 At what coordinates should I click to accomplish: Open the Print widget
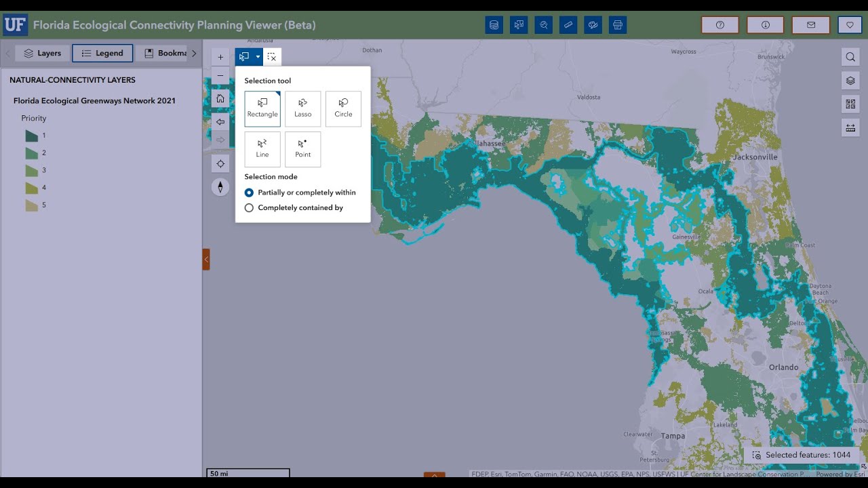[617, 25]
